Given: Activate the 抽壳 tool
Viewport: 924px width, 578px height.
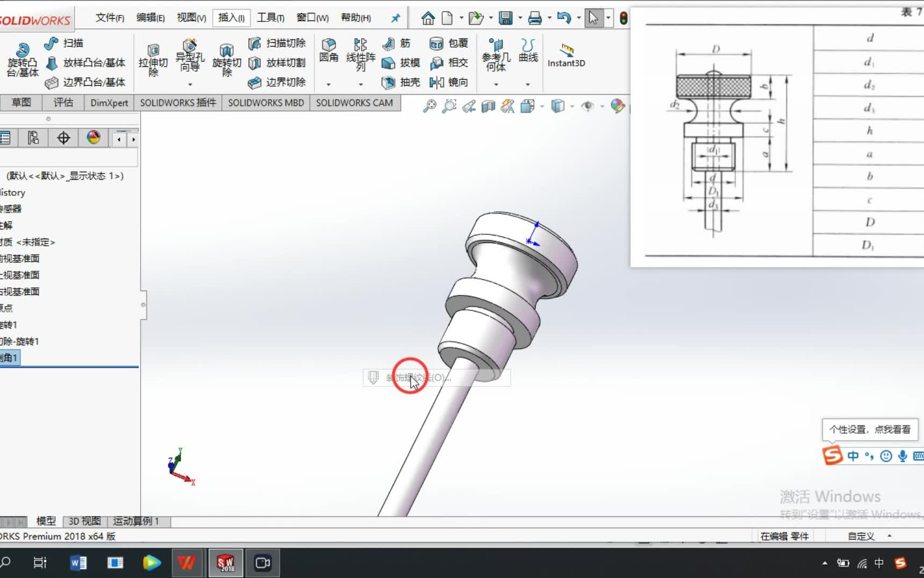Looking at the screenshot, I should pyautogui.click(x=400, y=82).
